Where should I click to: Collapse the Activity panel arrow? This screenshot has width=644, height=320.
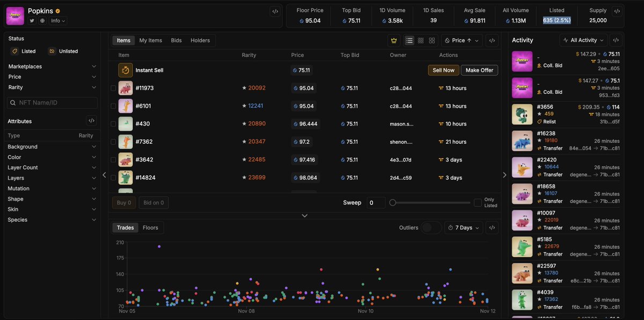(x=504, y=175)
